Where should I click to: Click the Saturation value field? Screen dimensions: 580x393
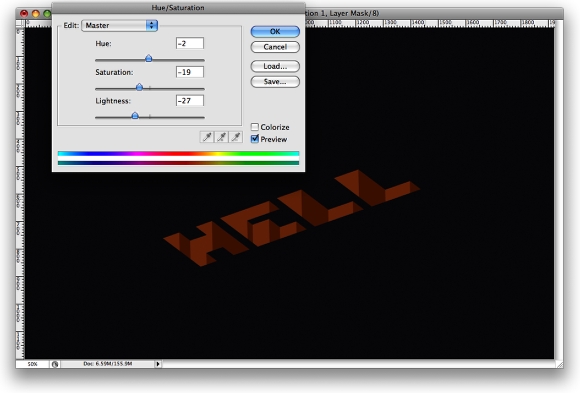(x=190, y=72)
